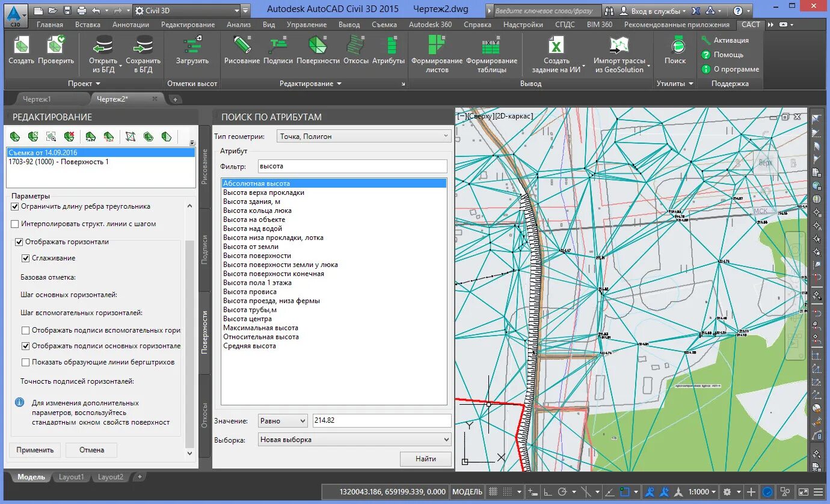
Task: Open the Главная ribbon tab
Action: pyautogui.click(x=50, y=25)
